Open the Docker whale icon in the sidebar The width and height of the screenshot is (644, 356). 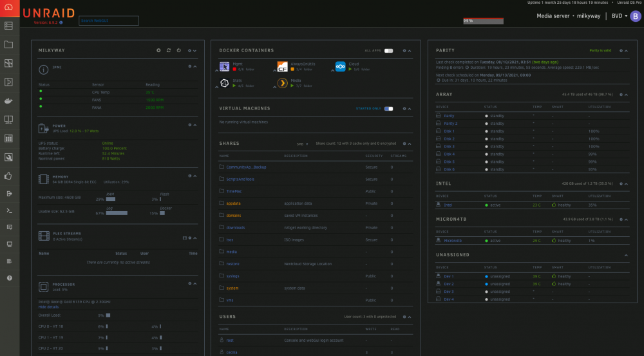8,100
